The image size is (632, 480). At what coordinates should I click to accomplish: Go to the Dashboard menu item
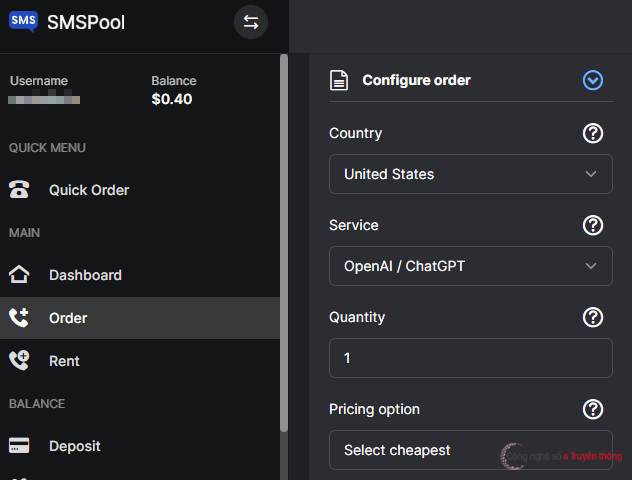(x=85, y=275)
